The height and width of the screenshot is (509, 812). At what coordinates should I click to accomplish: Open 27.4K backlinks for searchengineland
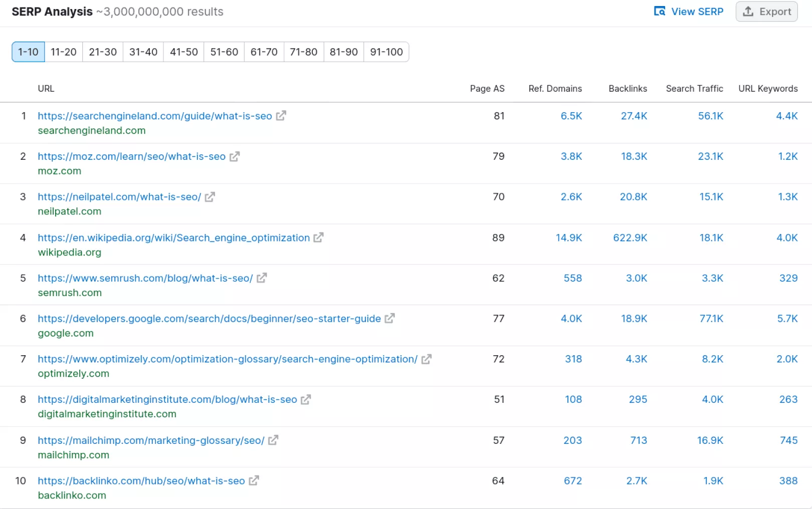pos(634,116)
